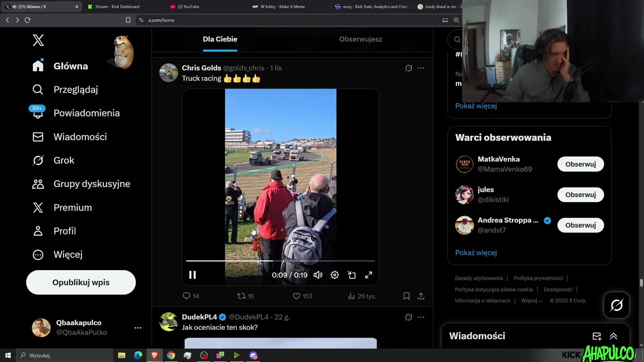644x362 pixels.
Task: Open Zasady użytkowania link
Action: pos(479,278)
